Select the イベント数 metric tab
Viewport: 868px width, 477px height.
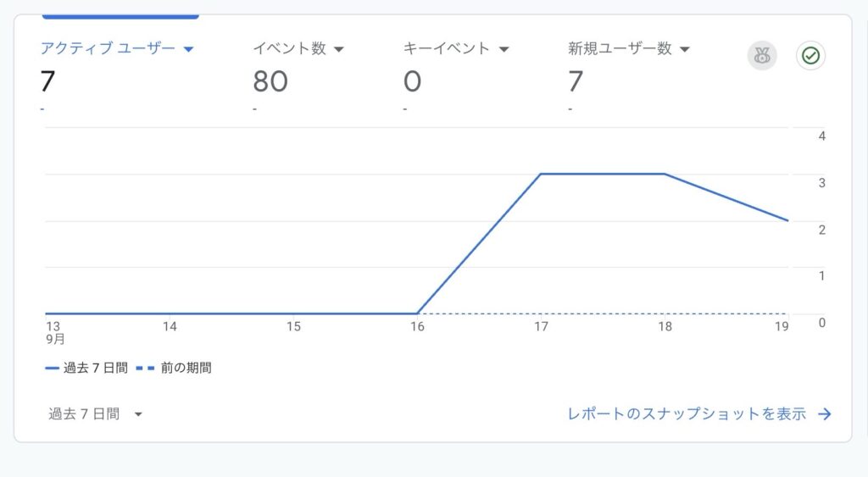289,48
